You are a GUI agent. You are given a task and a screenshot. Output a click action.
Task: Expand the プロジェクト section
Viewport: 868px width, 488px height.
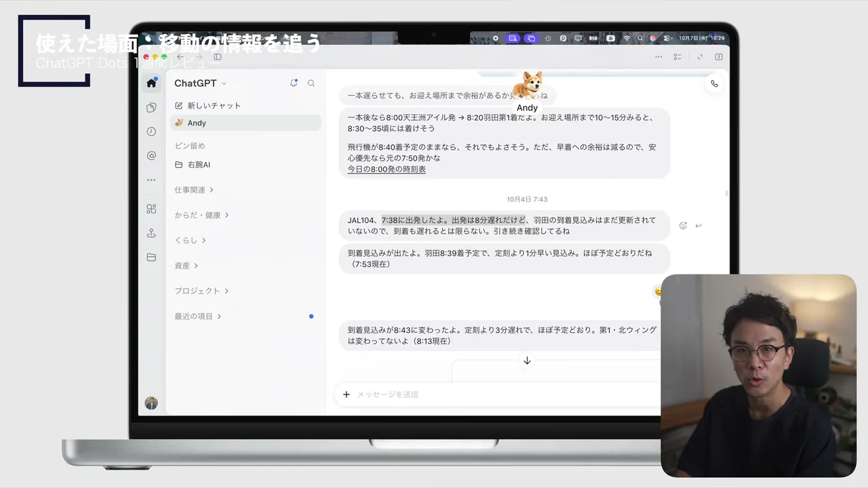click(201, 291)
